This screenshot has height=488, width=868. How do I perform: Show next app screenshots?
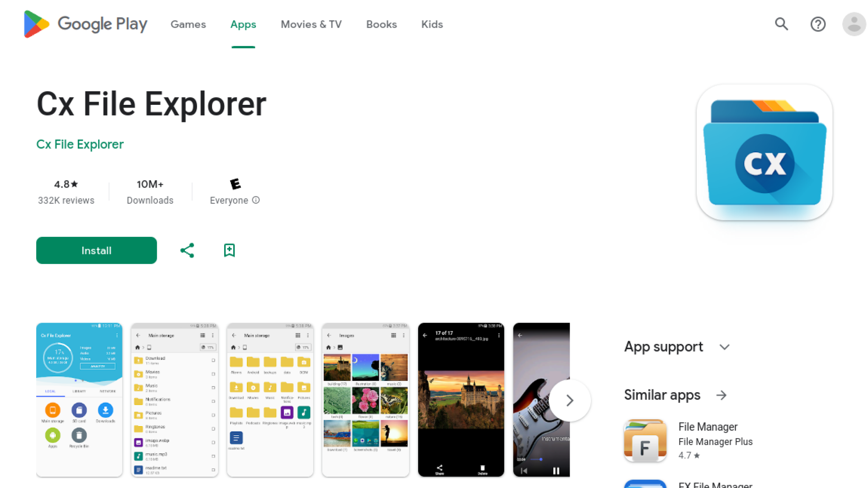tap(570, 400)
